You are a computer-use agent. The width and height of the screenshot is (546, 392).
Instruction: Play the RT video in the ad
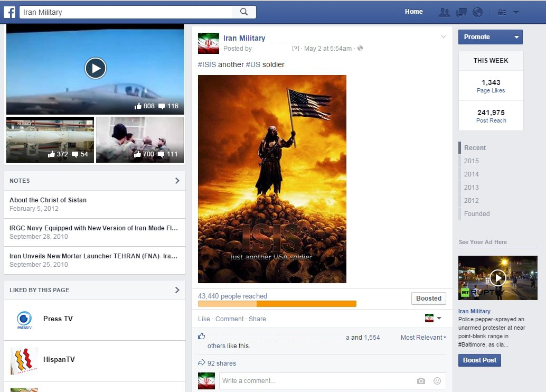497,277
